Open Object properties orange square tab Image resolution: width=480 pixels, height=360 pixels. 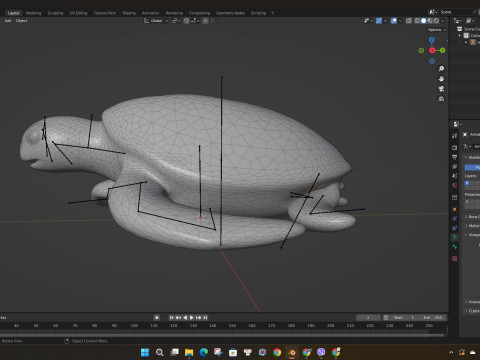(455, 209)
